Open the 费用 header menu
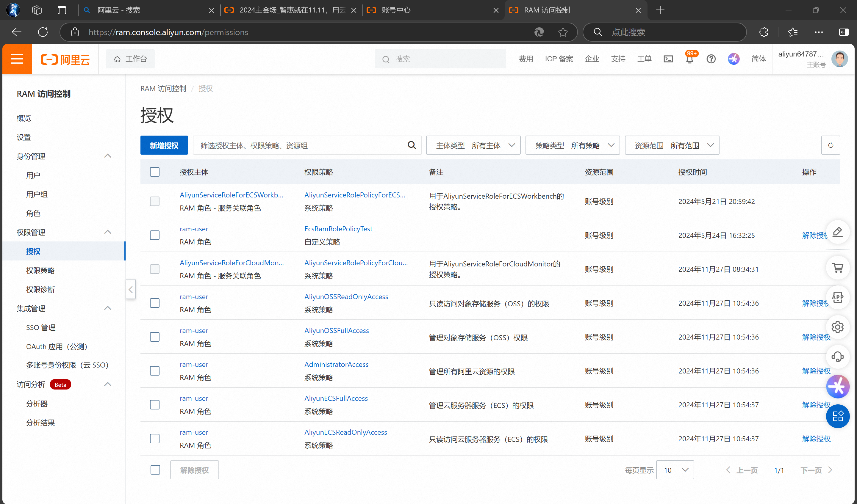857x504 pixels. coord(526,59)
